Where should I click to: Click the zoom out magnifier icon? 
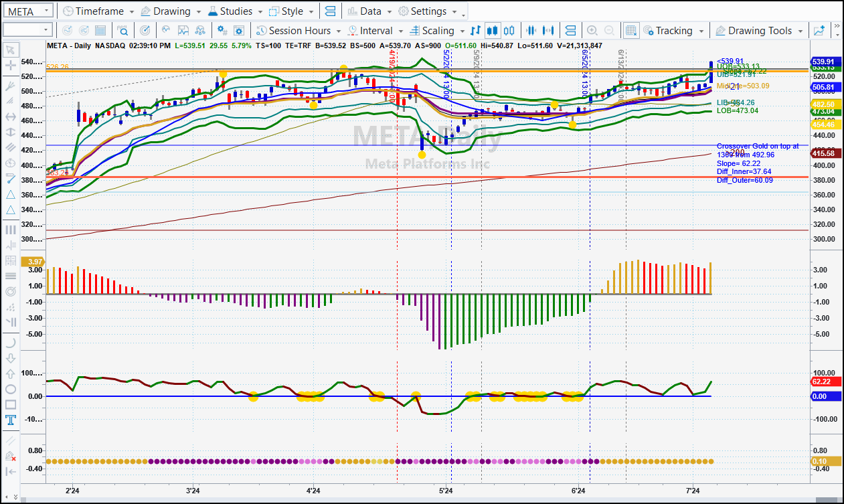click(x=609, y=30)
